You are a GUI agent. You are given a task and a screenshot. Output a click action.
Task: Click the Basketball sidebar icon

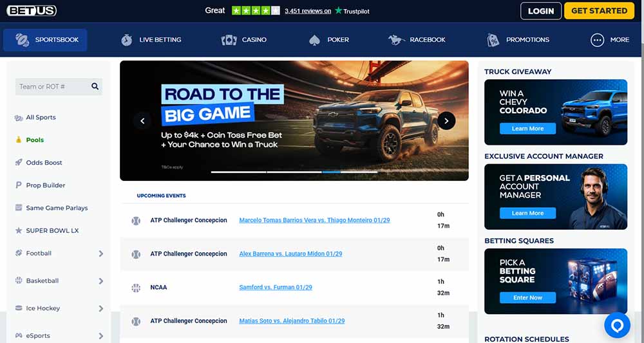click(19, 281)
